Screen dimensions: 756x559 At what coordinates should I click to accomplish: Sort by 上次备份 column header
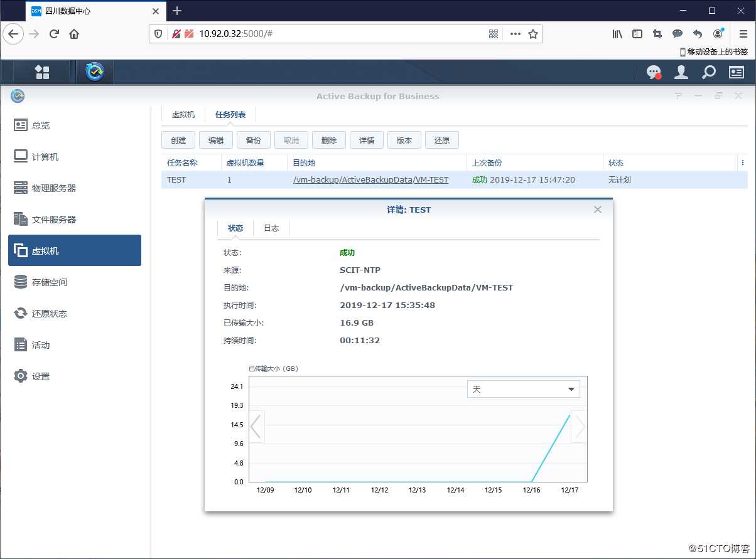tap(534, 162)
